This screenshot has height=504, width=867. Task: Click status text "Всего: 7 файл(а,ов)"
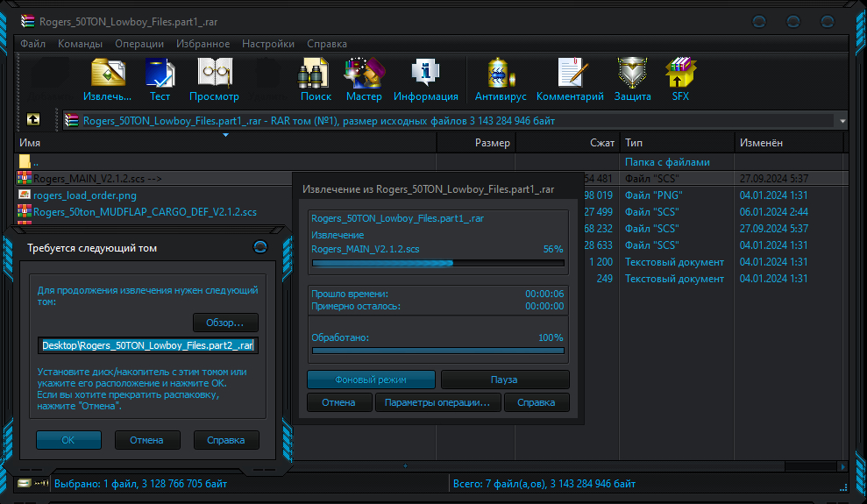(x=500, y=484)
